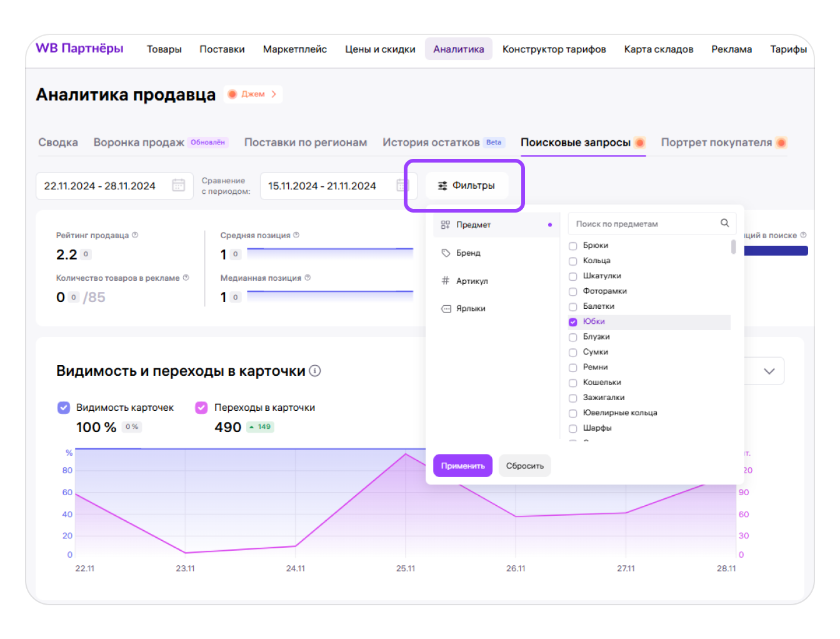Click the Медианная позиция sparkline chart
840x639 pixels.
330,296
